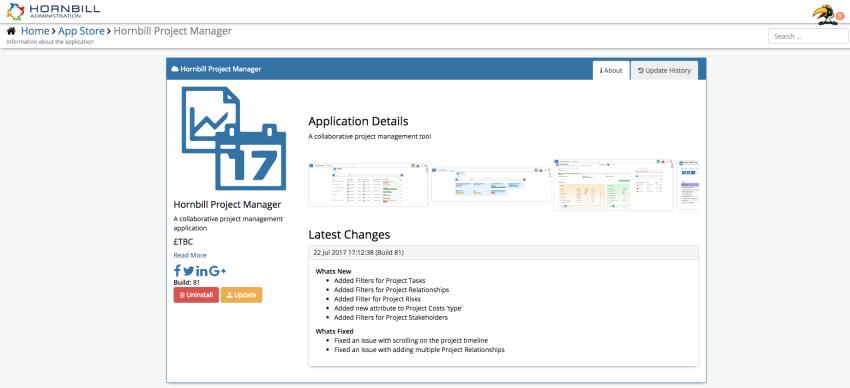Open the first application screenshot thumbnail
Image resolution: width=850 pixels, height=388 pixels.
[368, 184]
